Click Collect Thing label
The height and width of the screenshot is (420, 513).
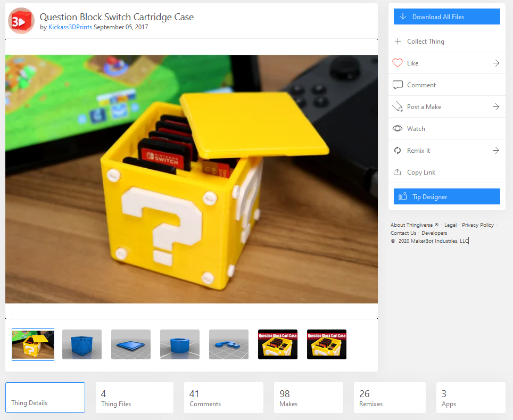point(425,41)
